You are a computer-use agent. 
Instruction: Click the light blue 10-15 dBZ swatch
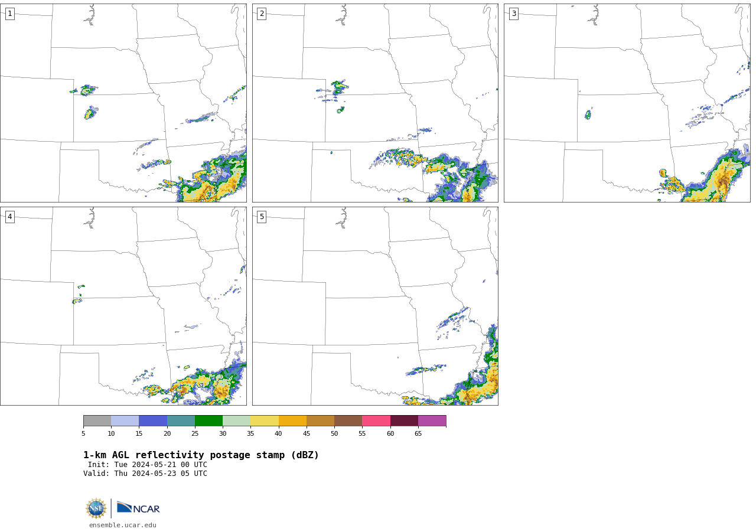[125, 420]
